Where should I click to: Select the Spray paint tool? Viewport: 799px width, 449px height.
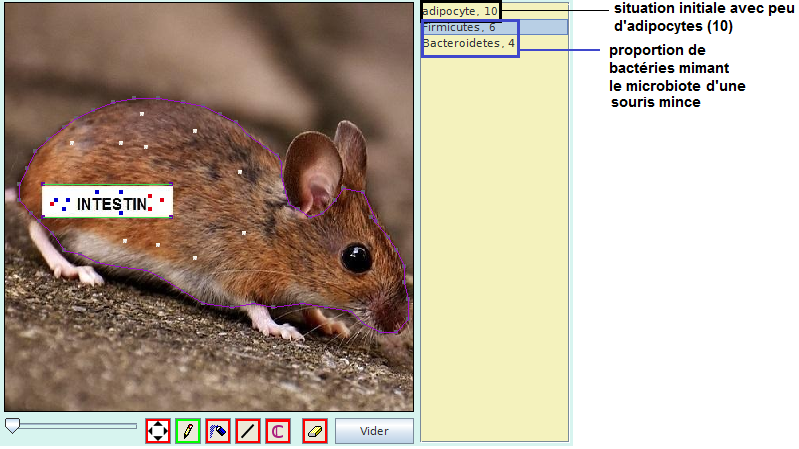point(218,431)
